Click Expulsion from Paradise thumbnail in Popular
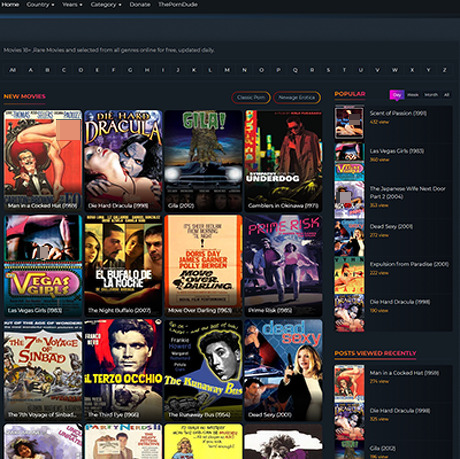The height and width of the screenshot is (459, 460). pos(349,275)
